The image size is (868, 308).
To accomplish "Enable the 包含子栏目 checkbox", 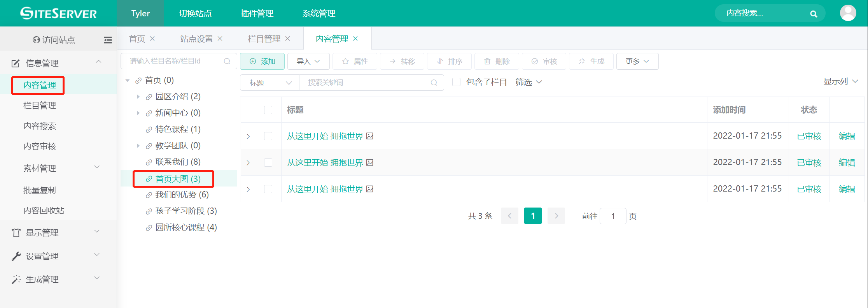I will (x=457, y=82).
